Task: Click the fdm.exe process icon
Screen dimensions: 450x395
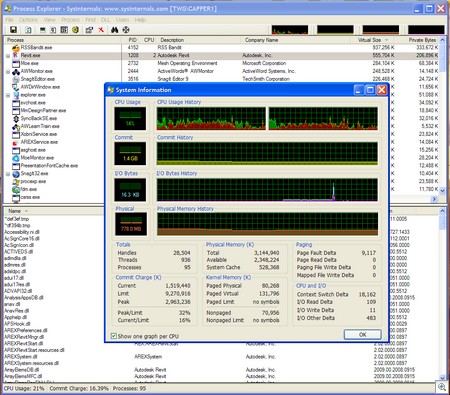Action: pos(16,190)
